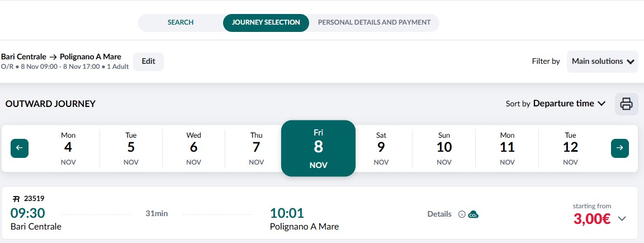Expand the 3,00€ fare options chevron

point(622,218)
